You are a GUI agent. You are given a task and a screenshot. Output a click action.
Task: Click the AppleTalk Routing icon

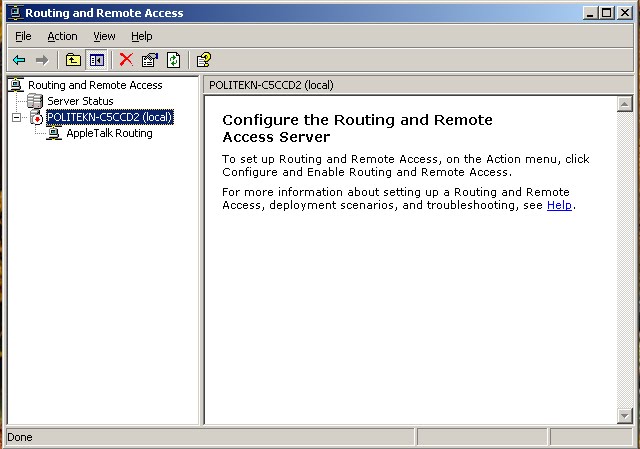(54, 133)
